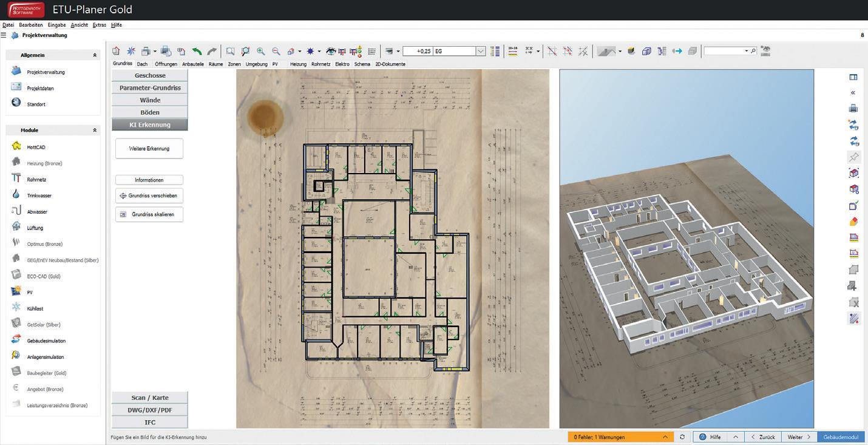Switch to the Rohrnetz tab
Viewport: 868px width, 445px height.
[x=320, y=64]
